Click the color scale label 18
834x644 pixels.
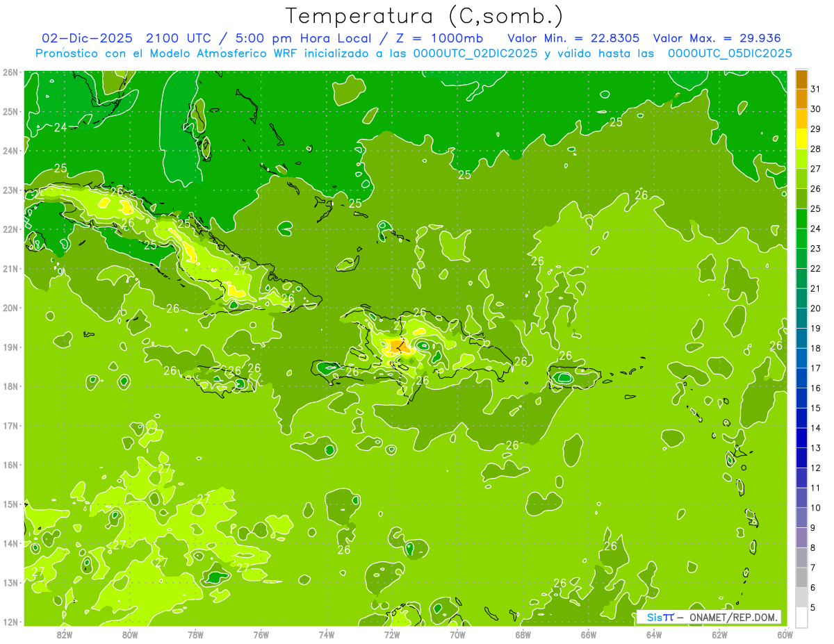[816, 348]
